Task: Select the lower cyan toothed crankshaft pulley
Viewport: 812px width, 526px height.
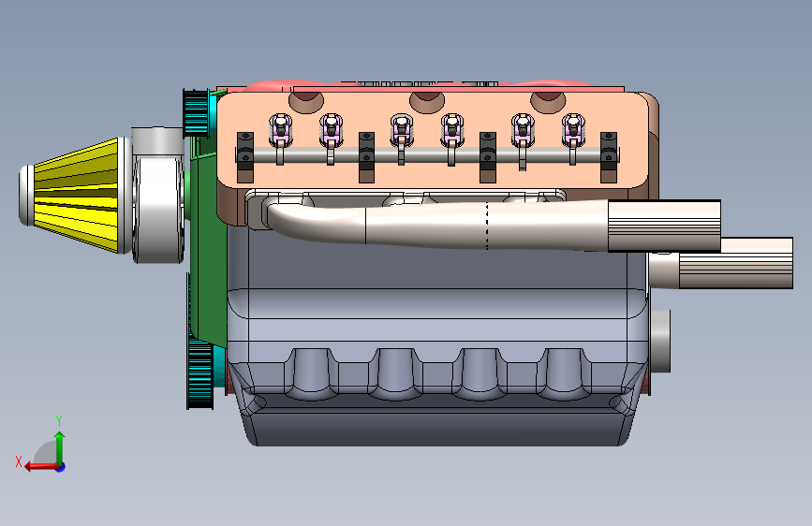Action: [x=199, y=373]
